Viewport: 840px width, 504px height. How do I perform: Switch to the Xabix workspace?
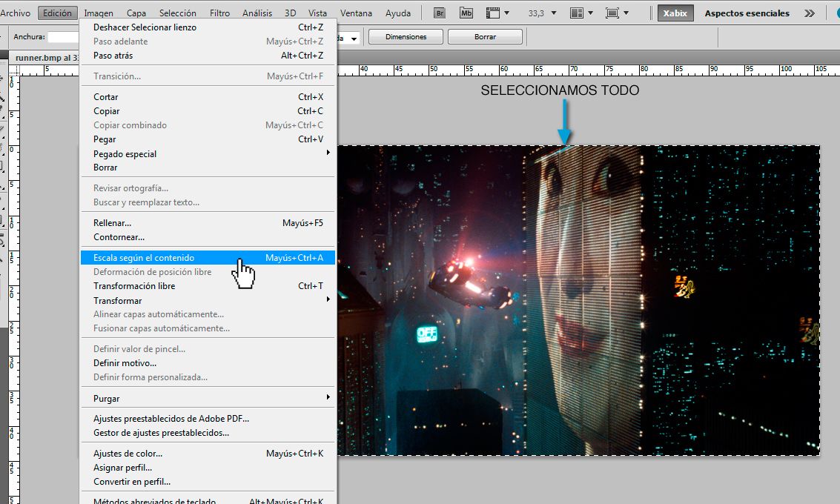675,13
